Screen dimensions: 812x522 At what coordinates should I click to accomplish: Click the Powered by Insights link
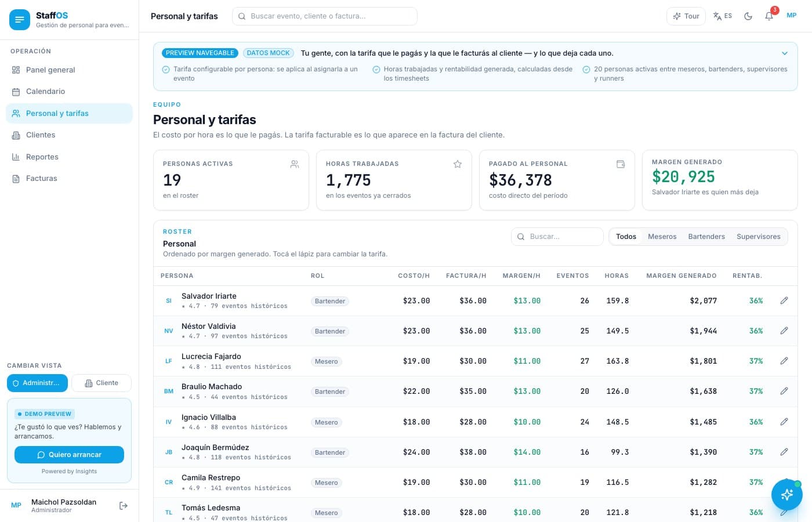(x=69, y=472)
